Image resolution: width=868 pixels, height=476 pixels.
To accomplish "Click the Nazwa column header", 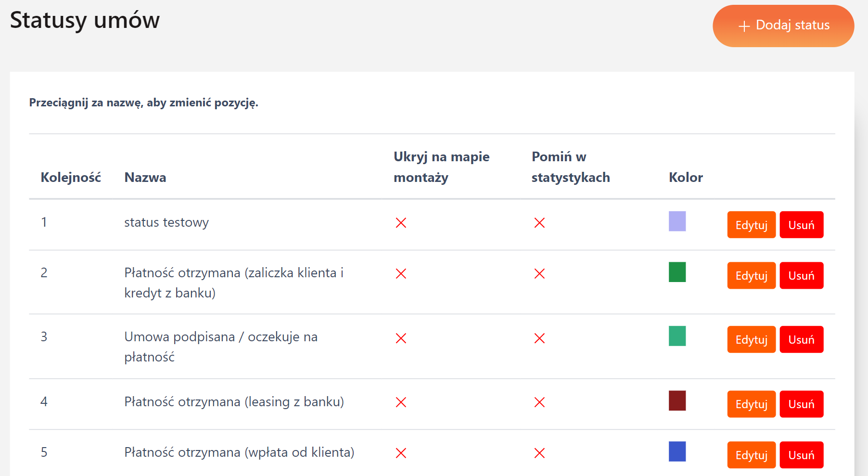I will point(145,178).
